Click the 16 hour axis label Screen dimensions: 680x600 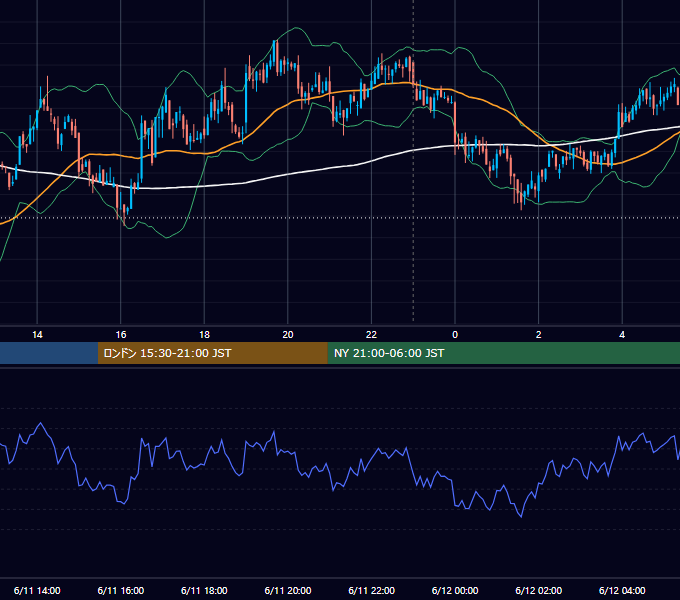(121, 335)
